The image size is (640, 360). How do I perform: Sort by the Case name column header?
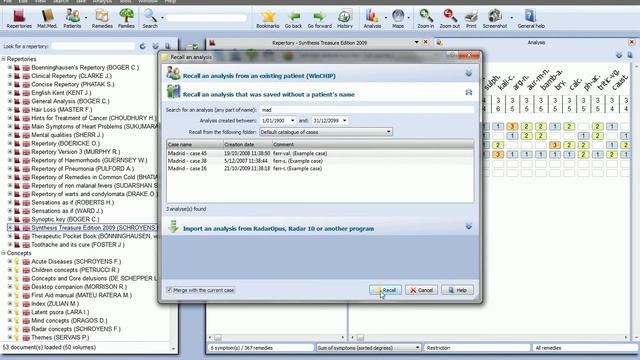tap(195, 144)
